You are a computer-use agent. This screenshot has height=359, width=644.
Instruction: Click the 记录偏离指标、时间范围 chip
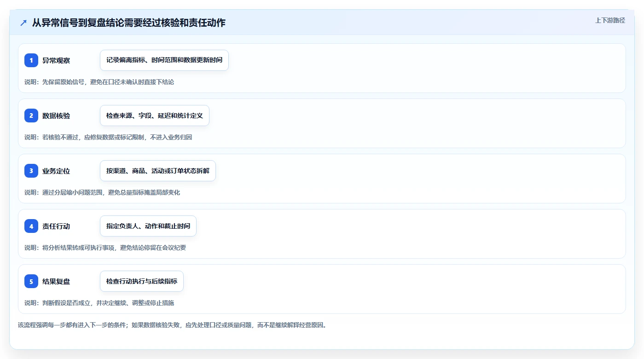click(164, 60)
